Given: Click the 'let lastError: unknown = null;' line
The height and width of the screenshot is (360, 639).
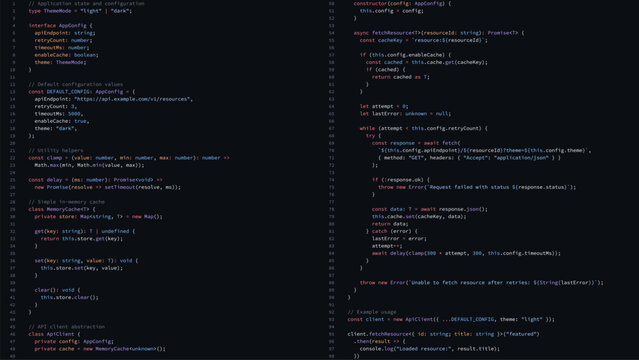Looking at the screenshot, I should (405, 114).
